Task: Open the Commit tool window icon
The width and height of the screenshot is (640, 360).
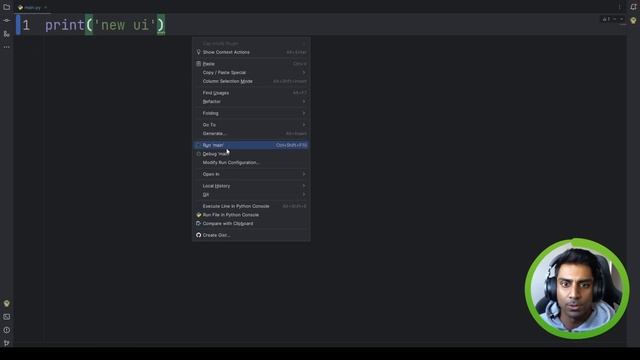Action: point(7,20)
